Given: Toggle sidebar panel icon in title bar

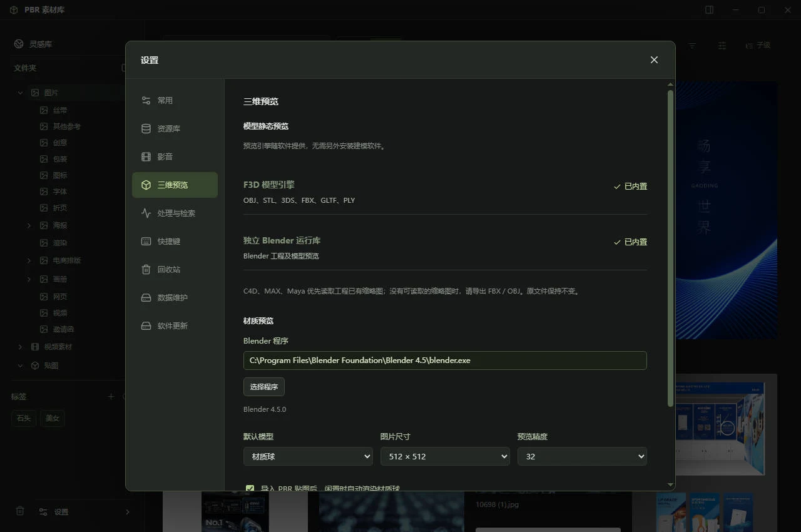Looking at the screenshot, I should (x=709, y=9).
